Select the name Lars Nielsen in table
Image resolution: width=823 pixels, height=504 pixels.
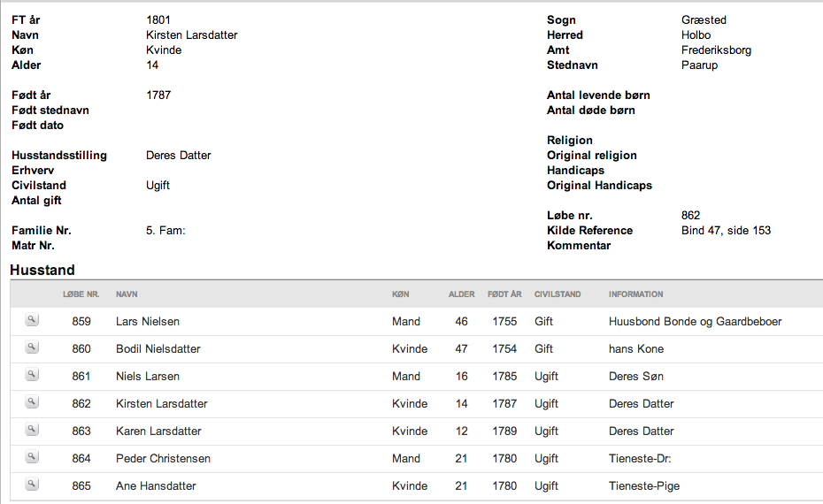(148, 322)
